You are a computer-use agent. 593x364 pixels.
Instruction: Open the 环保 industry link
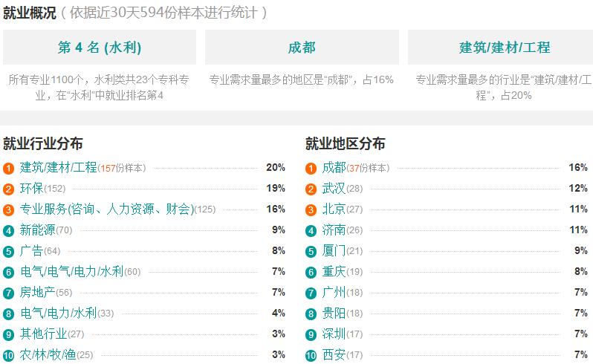31,188
